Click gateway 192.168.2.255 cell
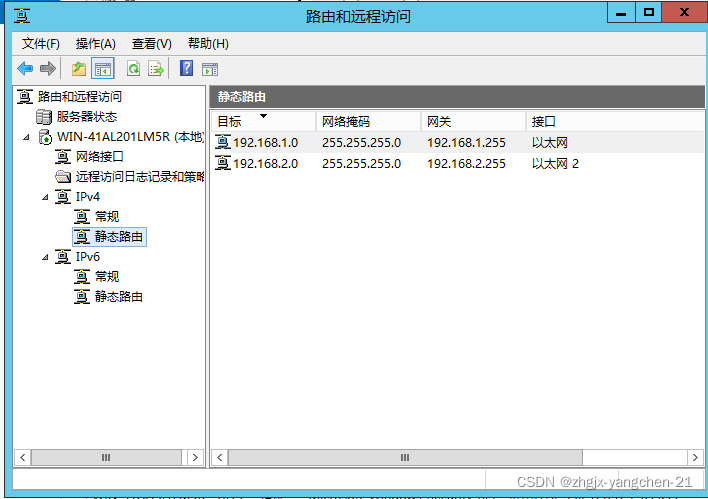The width and height of the screenshot is (708, 499). coord(466,163)
